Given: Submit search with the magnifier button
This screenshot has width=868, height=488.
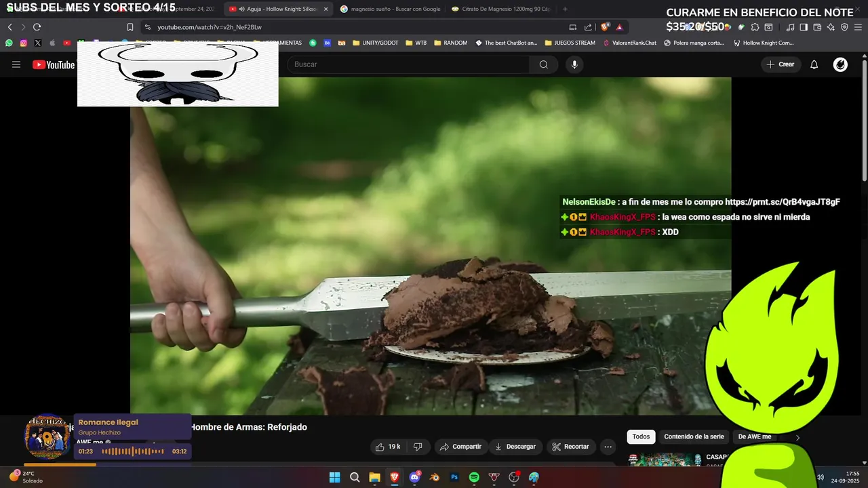Looking at the screenshot, I should 544,64.
